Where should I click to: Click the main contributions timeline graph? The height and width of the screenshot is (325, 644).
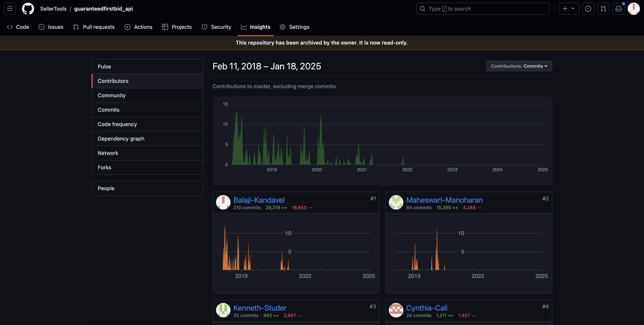pyautogui.click(x=382, y=141)
